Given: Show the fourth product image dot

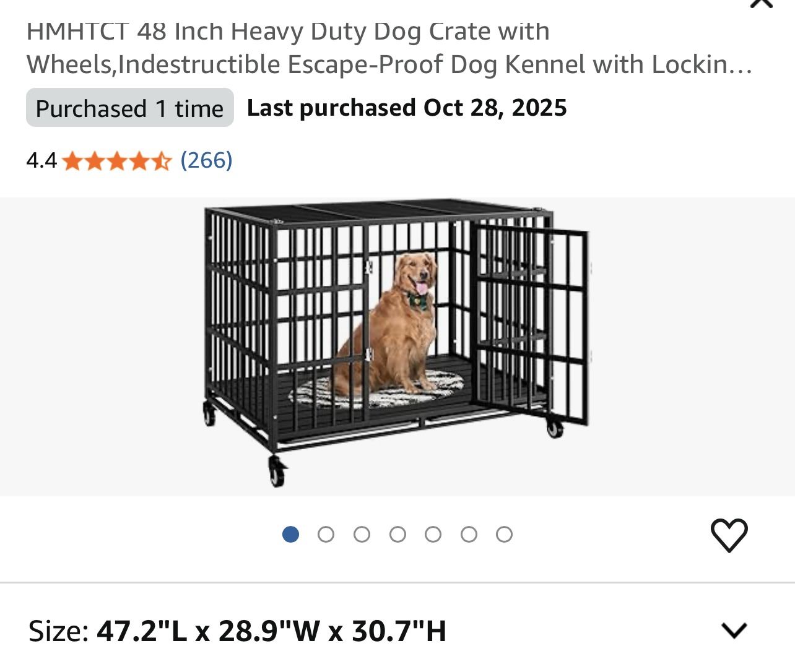Looking at the screenshot, I should (x=397, y=535).
